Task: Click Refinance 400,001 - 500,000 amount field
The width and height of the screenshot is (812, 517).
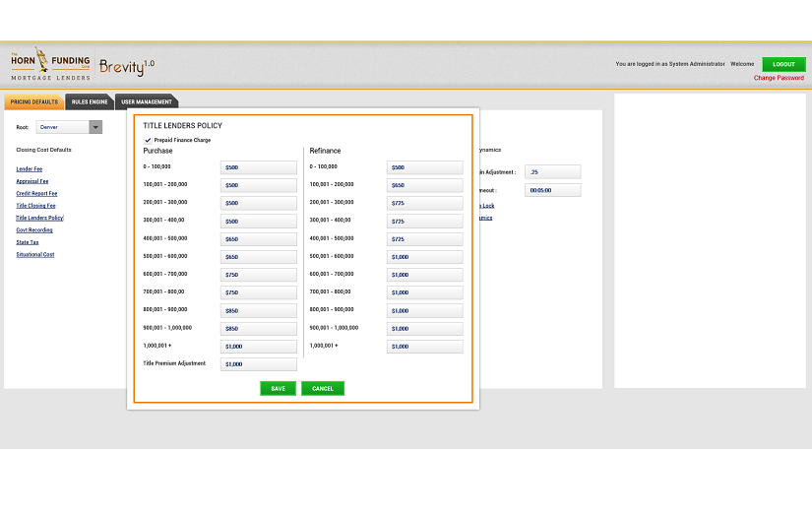Action: click(424, 239)
